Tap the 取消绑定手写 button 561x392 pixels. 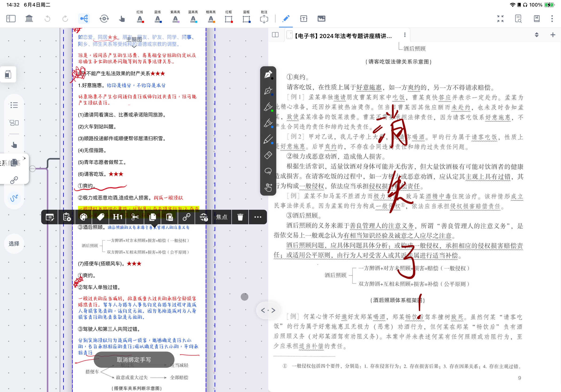[x=134, y=360]
